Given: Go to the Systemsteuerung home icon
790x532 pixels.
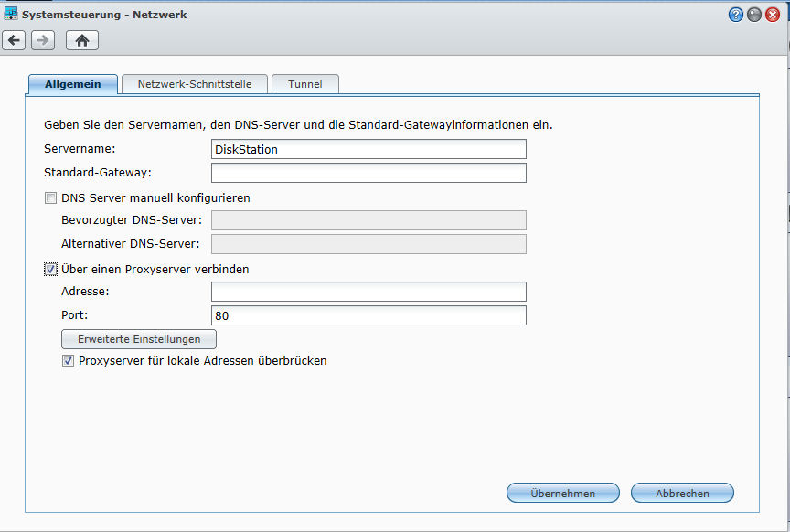Looking at the screenshot, I should 82,40.
